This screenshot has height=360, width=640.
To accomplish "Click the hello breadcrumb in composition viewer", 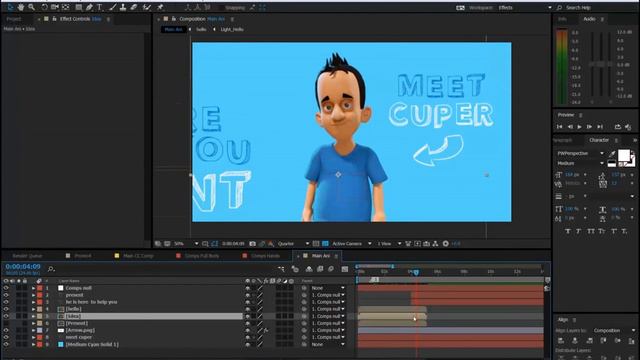I will (x=201, y=29).
